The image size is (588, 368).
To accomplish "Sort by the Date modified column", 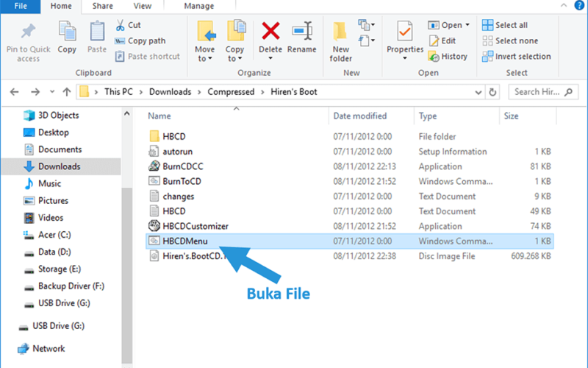I will pyautogui.click(x=360, y=116).
